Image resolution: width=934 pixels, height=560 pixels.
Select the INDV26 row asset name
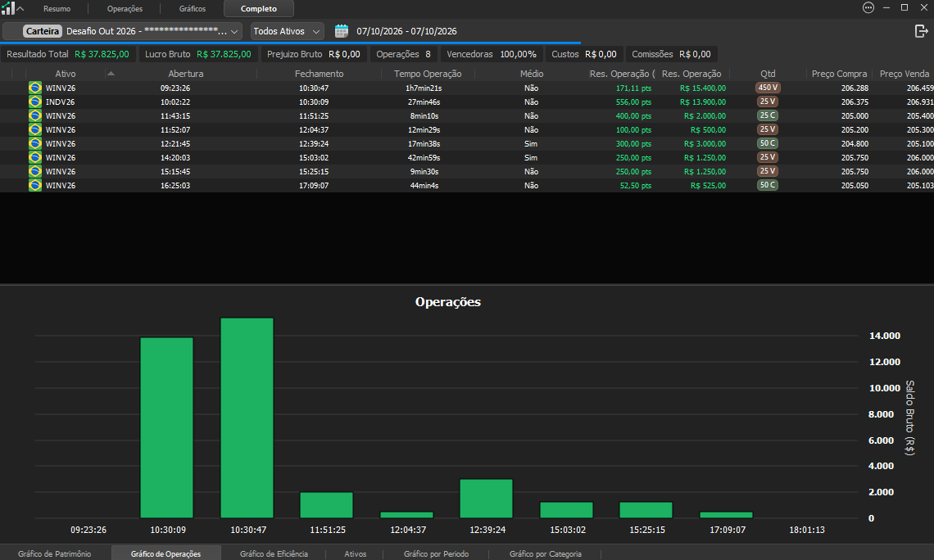60,102
